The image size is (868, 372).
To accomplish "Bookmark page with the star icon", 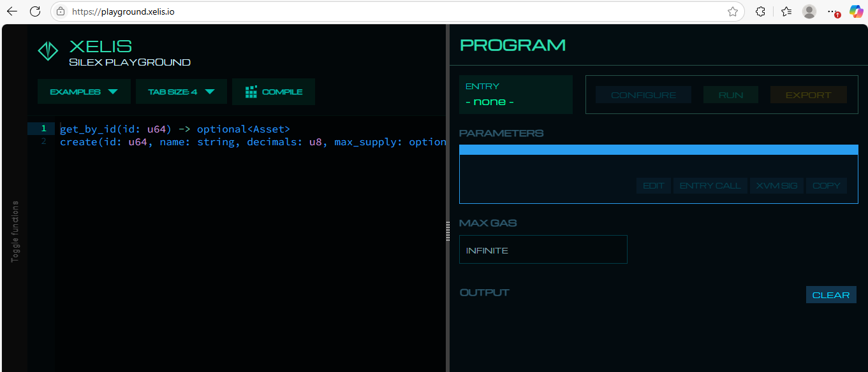I will click(x=733, y=11).
